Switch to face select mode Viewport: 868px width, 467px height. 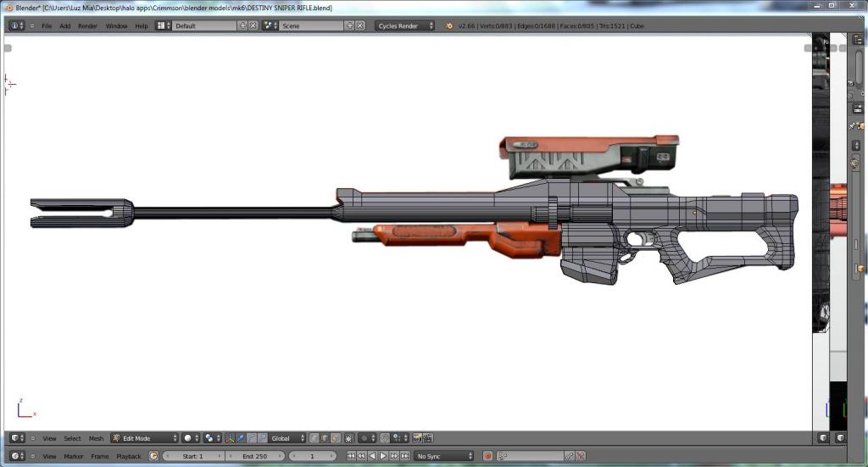(335, 437)
